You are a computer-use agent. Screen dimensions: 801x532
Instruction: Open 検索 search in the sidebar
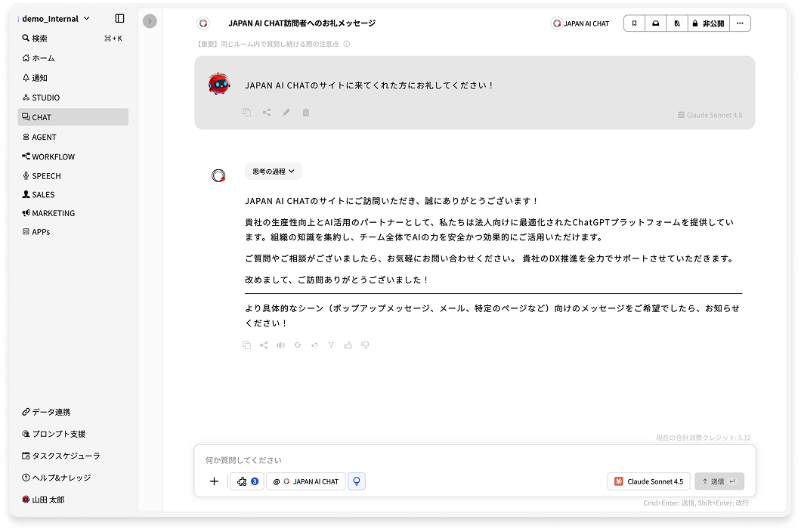(73, 39)
